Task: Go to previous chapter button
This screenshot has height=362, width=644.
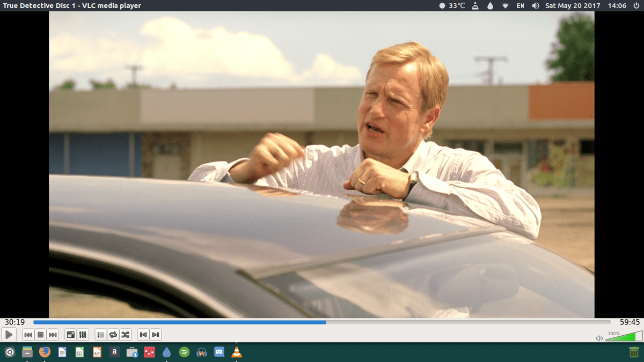Action: point(143,335)
